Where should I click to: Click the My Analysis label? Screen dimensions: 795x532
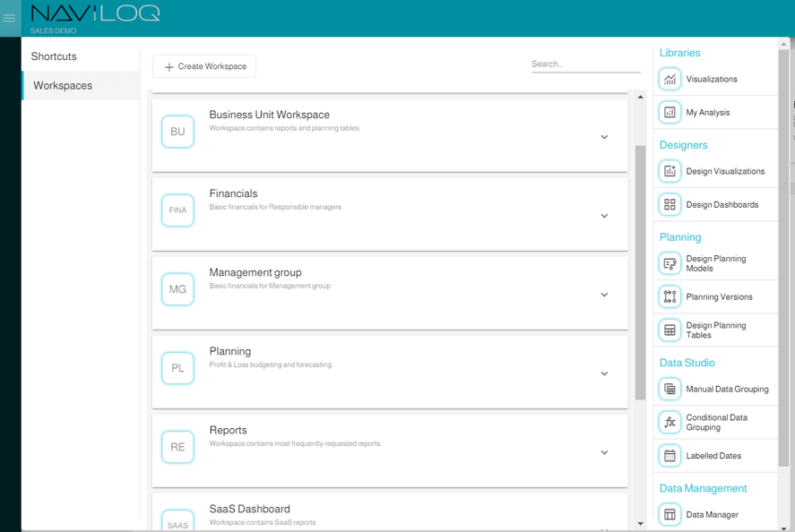(708, 113)
